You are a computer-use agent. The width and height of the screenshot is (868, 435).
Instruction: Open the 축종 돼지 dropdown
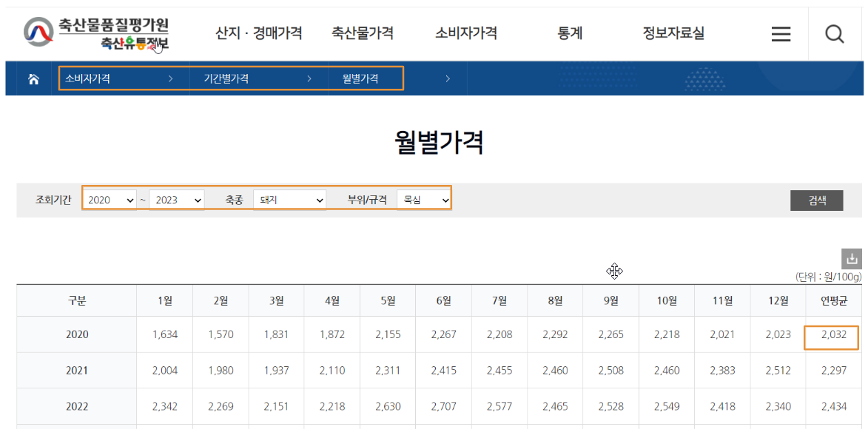click(289, 200)
